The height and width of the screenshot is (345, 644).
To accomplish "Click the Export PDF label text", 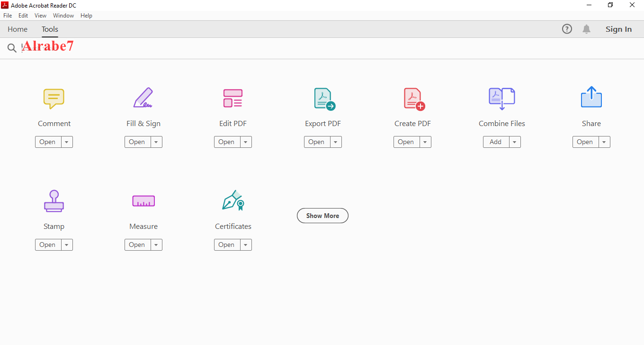I will pyautogui.click(x=323, y=123).
